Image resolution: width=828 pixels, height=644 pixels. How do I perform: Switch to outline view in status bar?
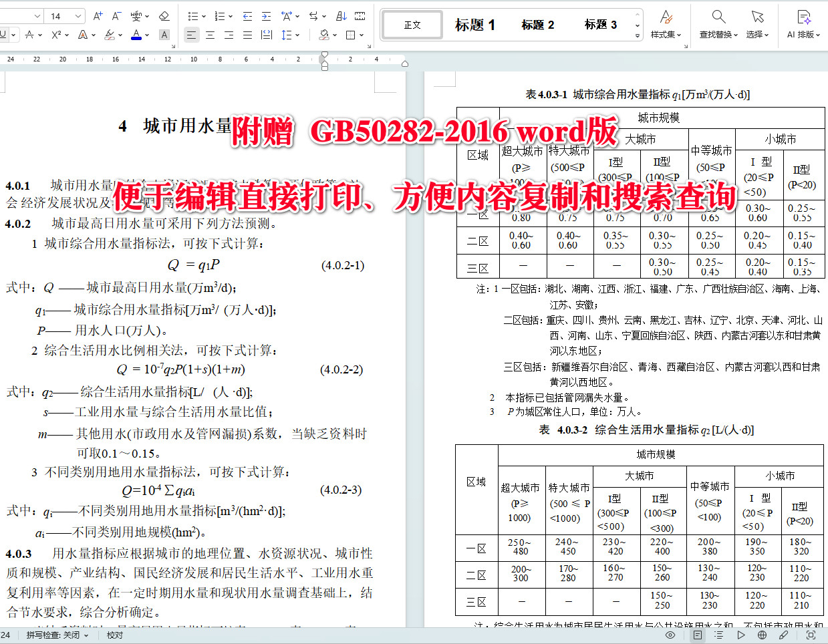tap(719, 635)
